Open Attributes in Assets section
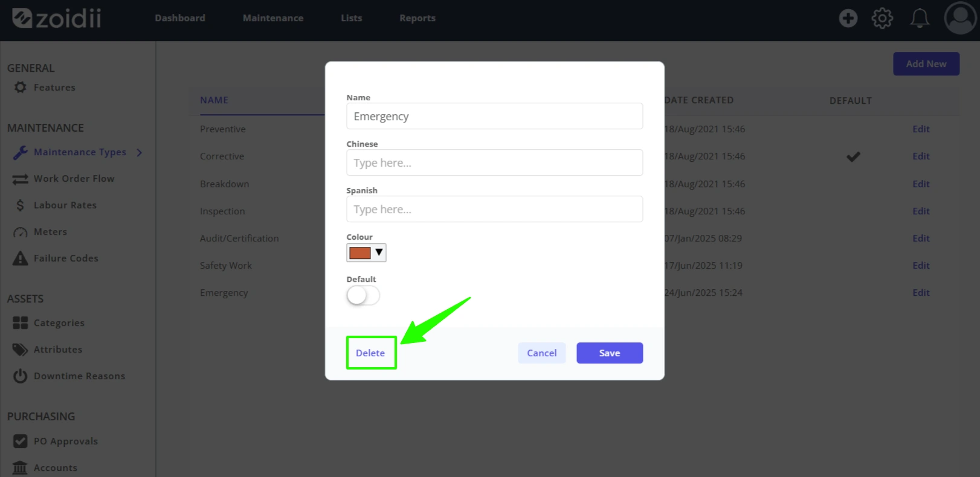 pyautogui.click(x=58, y=350)
